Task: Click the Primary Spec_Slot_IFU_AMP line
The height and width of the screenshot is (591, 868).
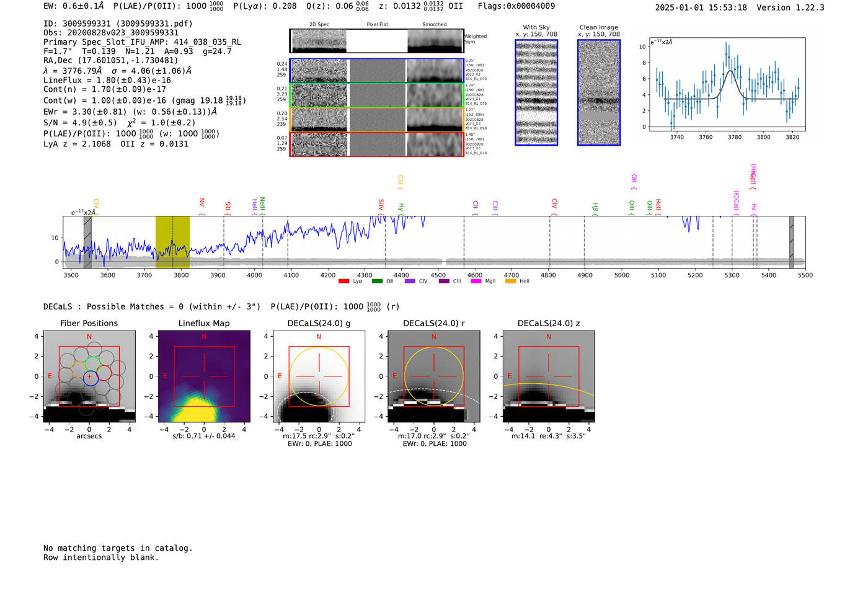Action: pyautogui.click(x=142, y=42)
